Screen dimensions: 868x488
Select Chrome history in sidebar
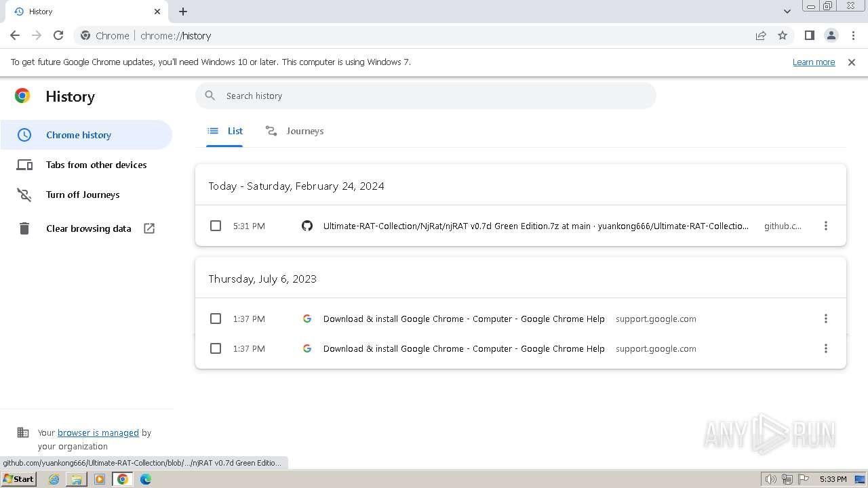coord(86,135)
